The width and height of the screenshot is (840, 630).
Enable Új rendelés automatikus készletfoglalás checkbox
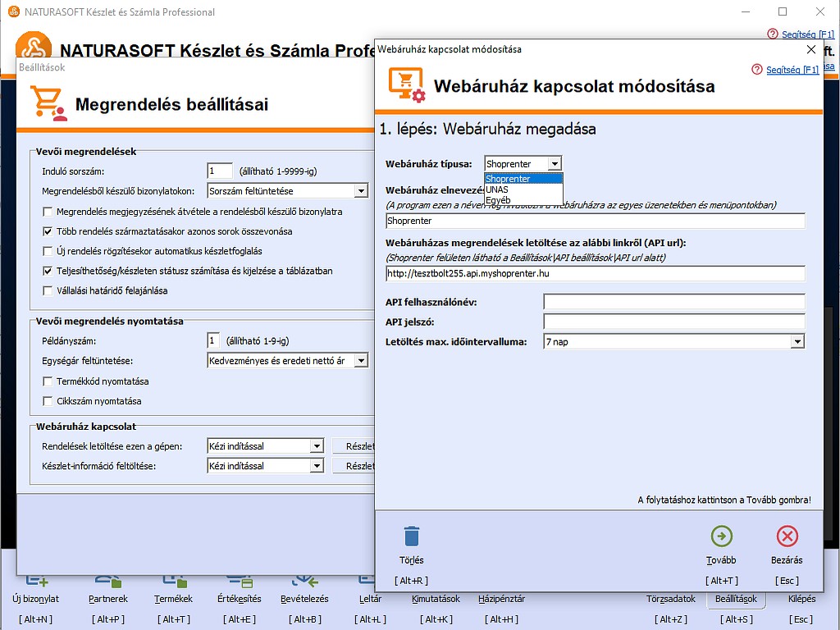(x=48, y=251)
